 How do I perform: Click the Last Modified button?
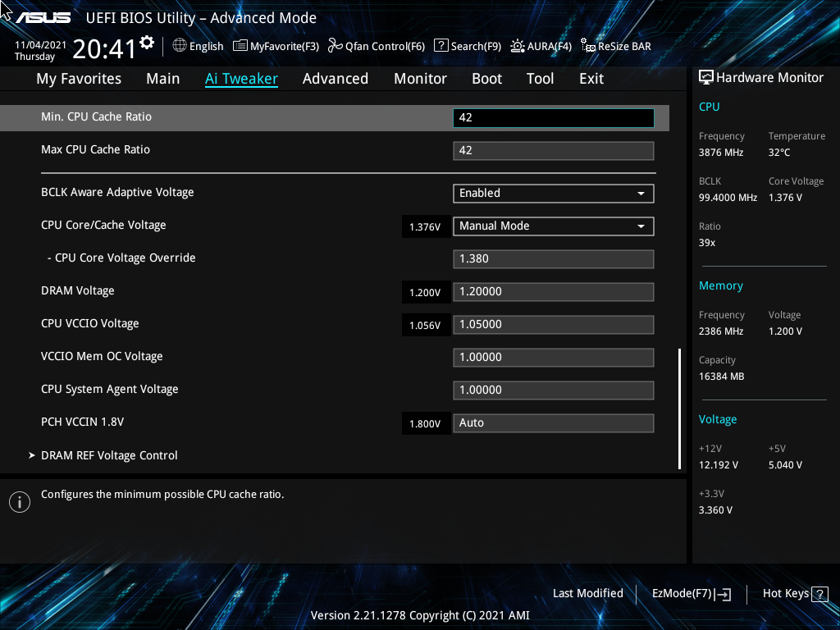point(587,594)
